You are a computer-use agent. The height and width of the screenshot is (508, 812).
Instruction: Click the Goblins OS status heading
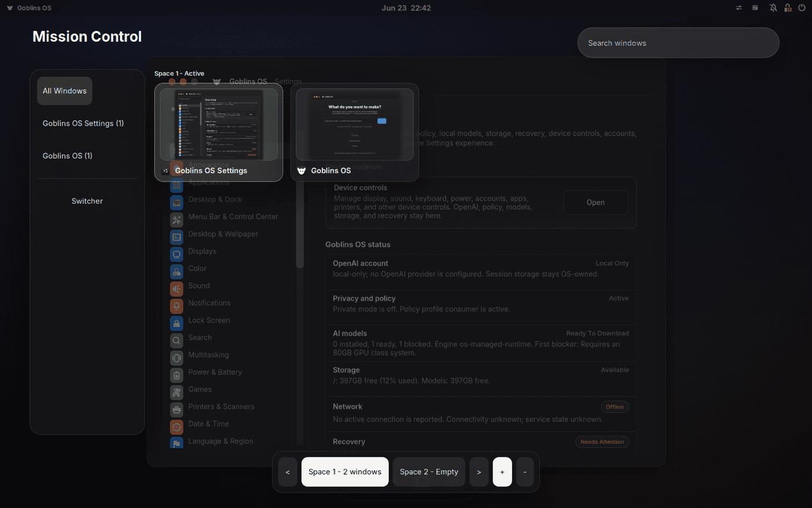point(358,244)
